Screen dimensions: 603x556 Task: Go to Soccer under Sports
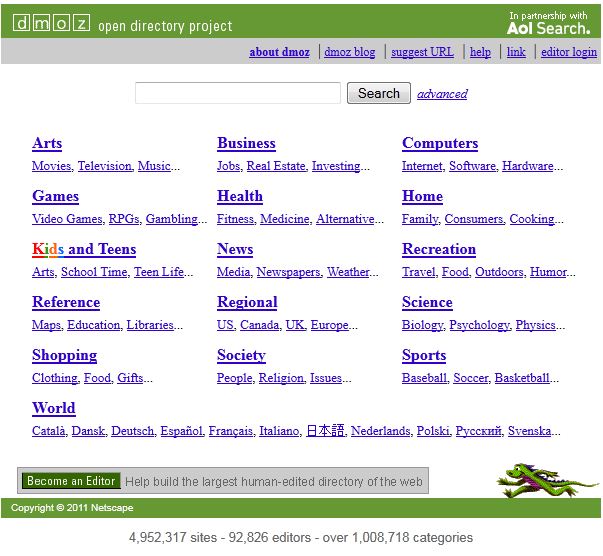pos(470,378)
